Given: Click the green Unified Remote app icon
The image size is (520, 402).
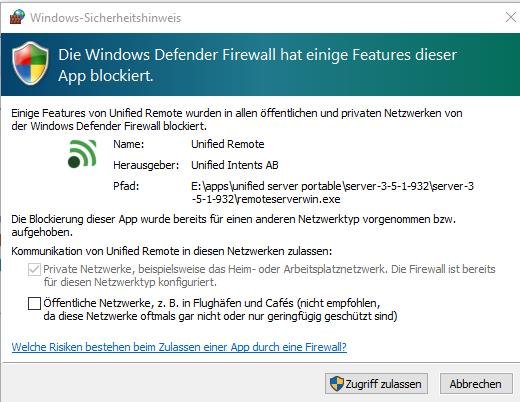Looking at the screenshot, I should (82, 154).
